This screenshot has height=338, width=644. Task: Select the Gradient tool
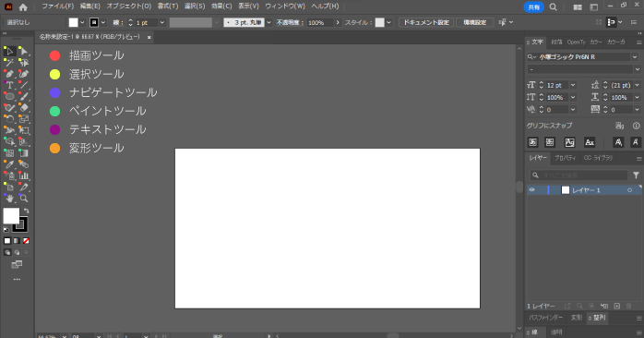click(24, 153)
